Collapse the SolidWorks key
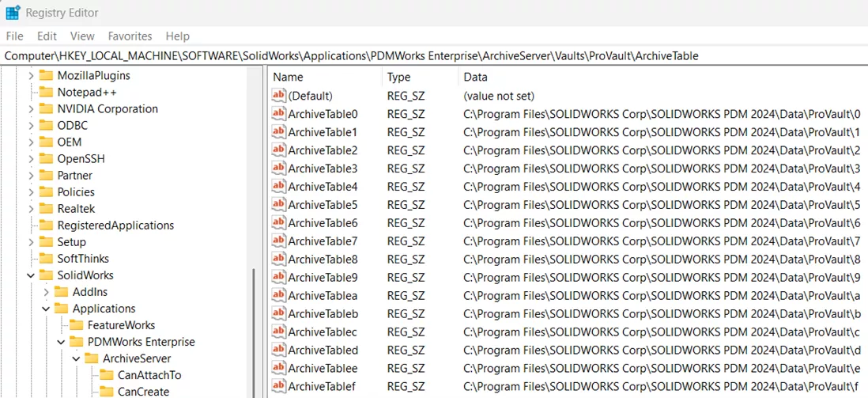The height and width of the screenshot is (398, 868). [31, 275]
